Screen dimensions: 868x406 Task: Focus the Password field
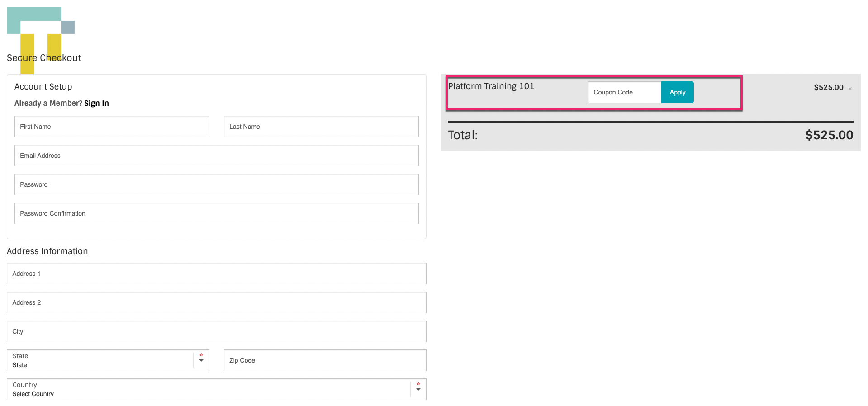216,184
